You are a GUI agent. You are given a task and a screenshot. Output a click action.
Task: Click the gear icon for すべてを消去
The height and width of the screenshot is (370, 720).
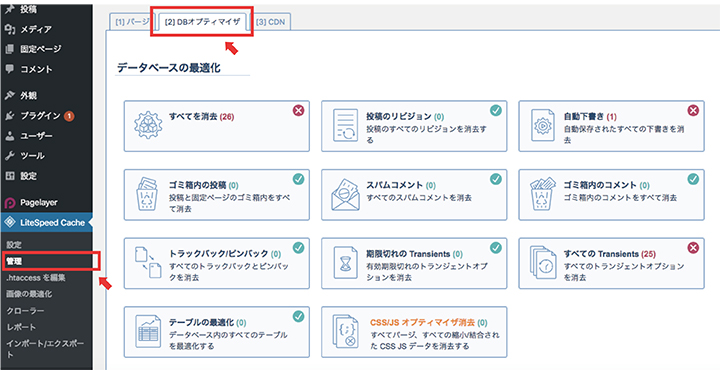[148, 125]
